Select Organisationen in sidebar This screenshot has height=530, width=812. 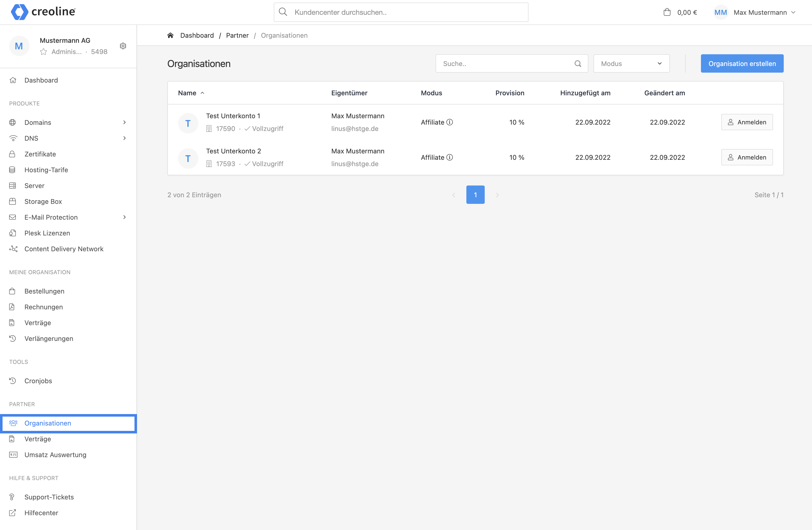pos(68,423)
